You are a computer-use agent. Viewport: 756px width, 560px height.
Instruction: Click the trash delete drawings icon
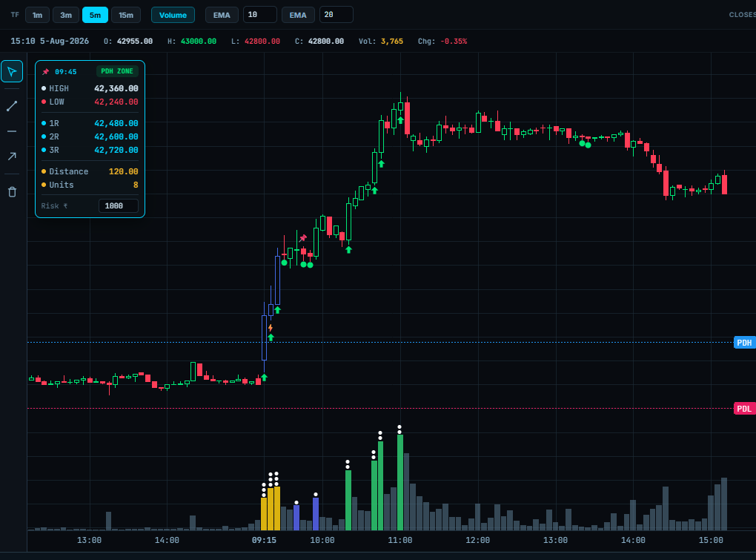(x=12, y=192)
